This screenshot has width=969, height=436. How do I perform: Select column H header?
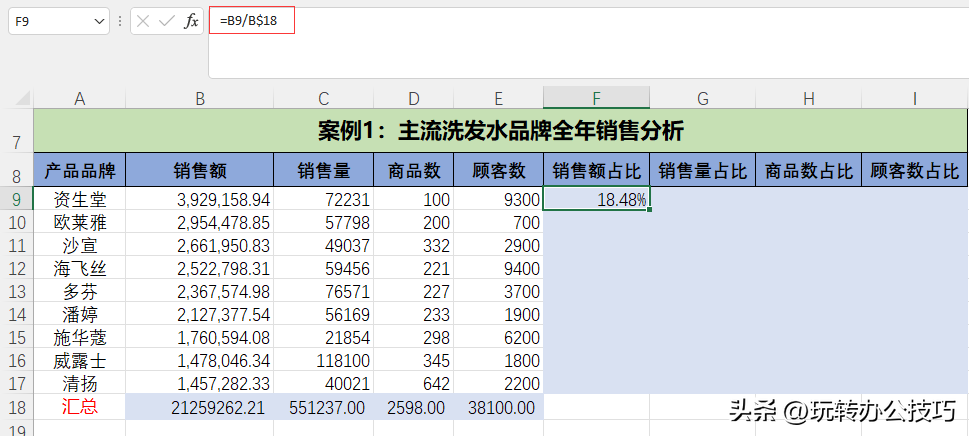click(x=808, y=98)
